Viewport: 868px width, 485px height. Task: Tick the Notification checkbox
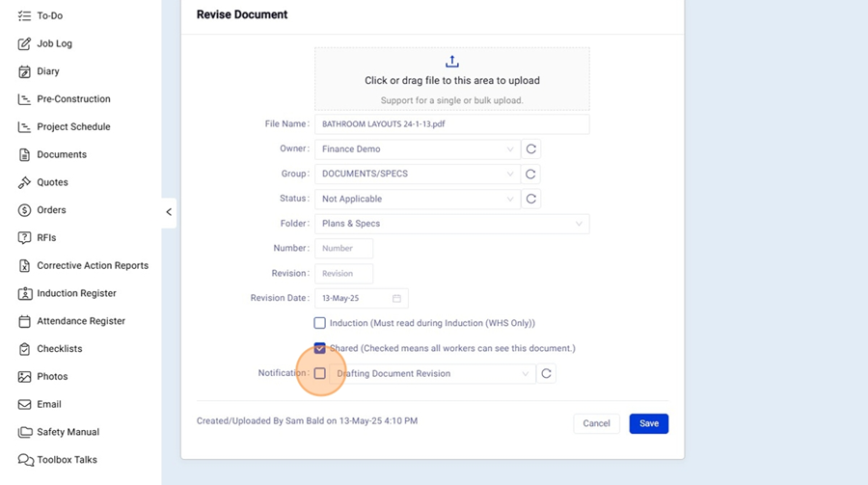click(320, 374)
